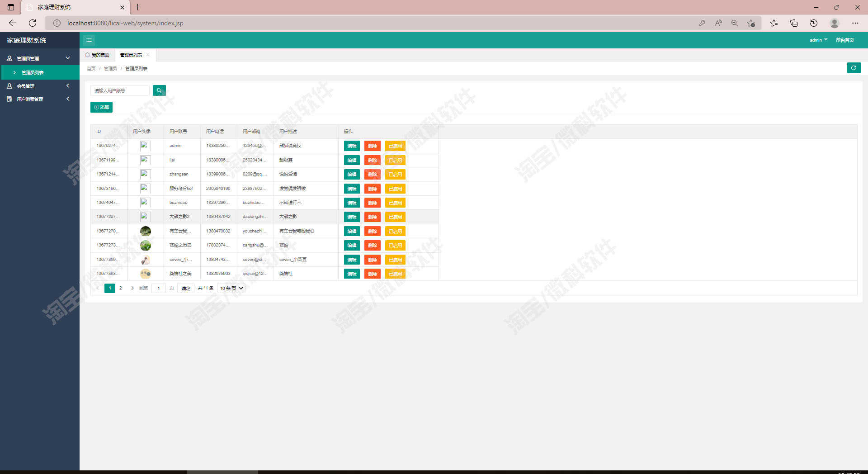868x474 pixels.
Task: Go back using the browser back arrow
Action: coord(13,23)
